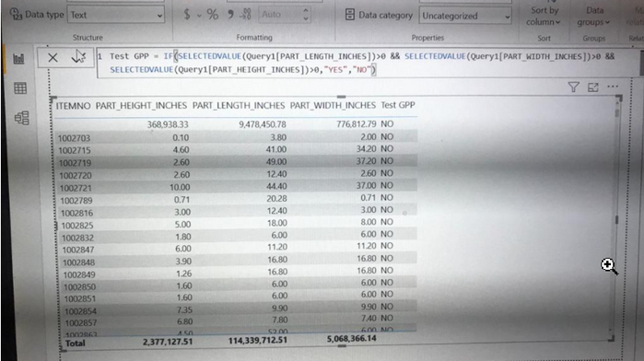644x361 pixels.
Task: Click the item 1002850 cell
Action: 79,286
